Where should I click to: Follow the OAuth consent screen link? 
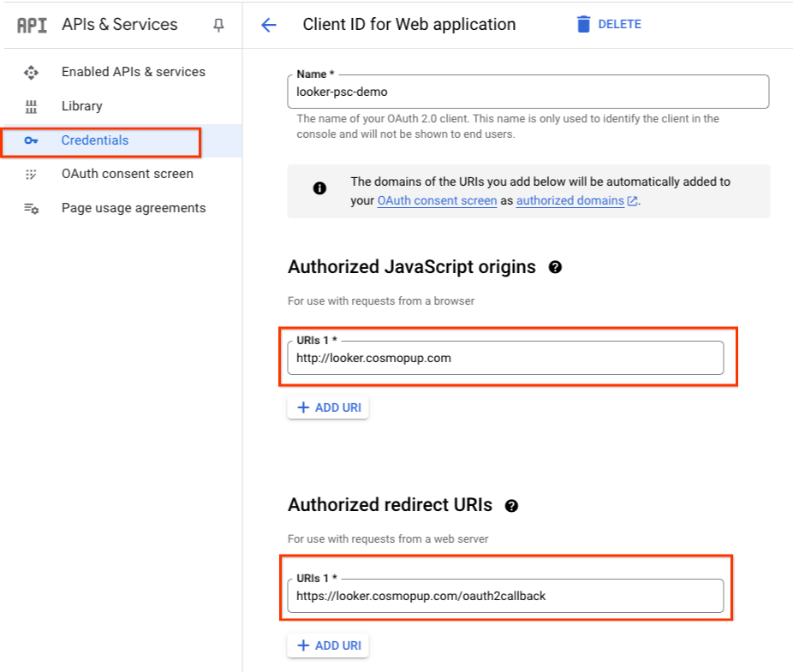(x=437, y=200)
